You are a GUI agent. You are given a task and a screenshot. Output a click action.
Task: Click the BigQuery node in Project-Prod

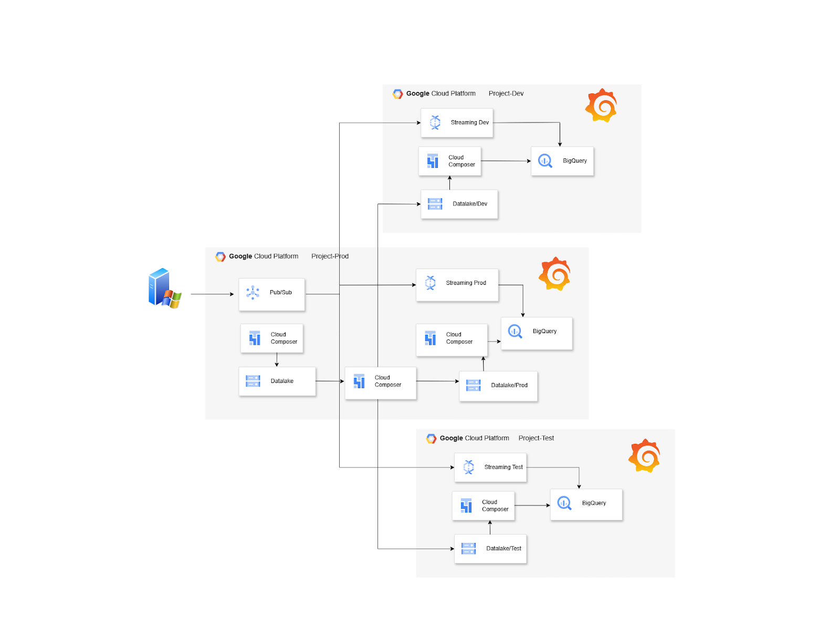click(x=537, y=333)
